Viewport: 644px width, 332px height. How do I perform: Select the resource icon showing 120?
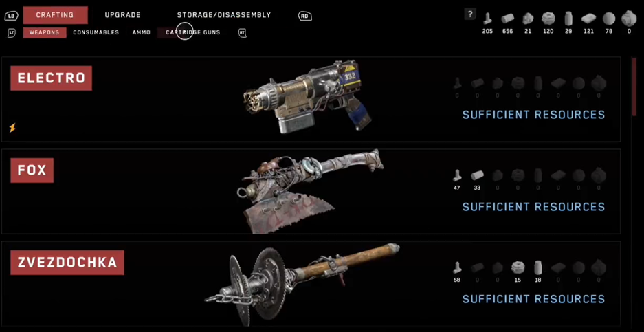[x=548, y=19]
